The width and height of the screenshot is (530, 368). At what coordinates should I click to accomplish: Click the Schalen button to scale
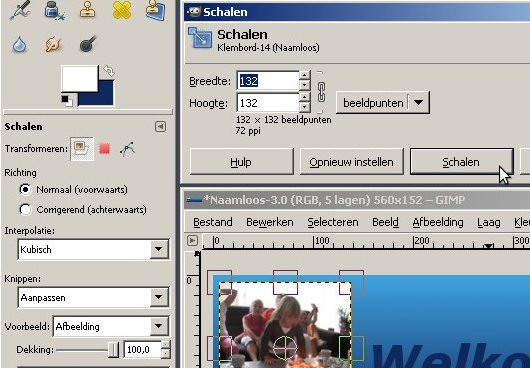click(x=461, y=162)
